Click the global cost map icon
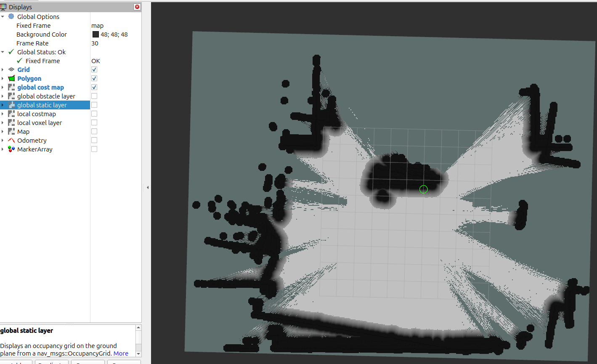The width and height of the screenshot is (597, 364). coord(11,87)
